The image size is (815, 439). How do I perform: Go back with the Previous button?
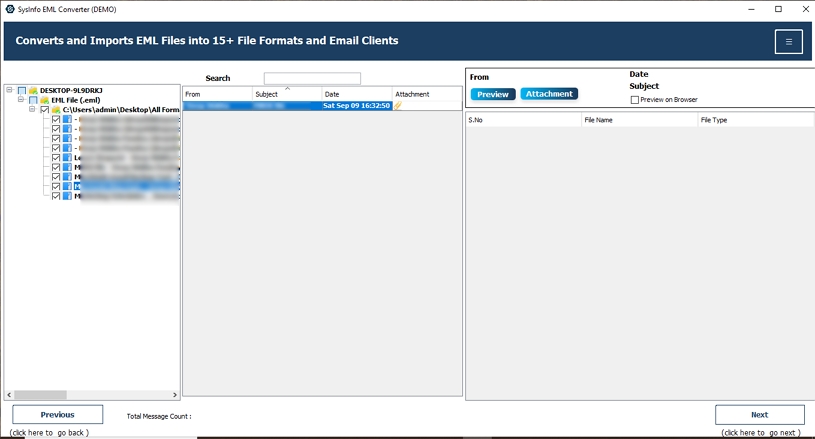point(58,415)
